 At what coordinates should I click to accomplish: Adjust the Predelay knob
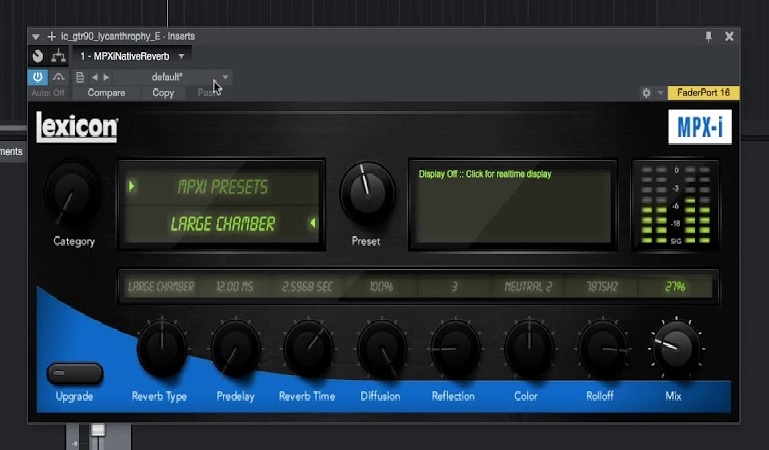click(x=235, y=348)
